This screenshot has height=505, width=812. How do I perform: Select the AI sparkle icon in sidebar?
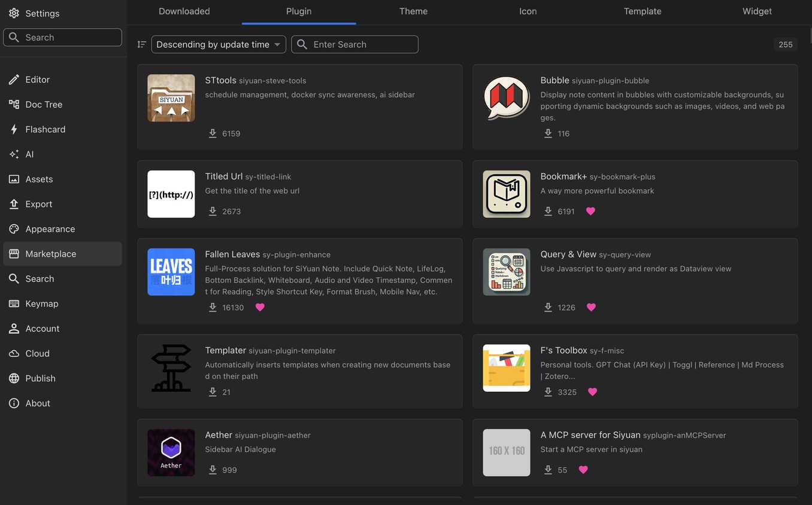[x=14, y=154]
